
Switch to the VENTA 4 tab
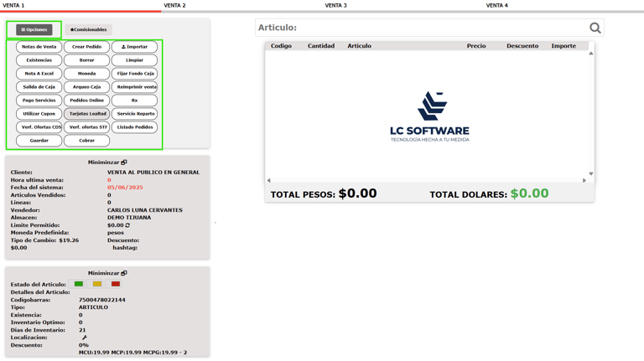point(496,5)
